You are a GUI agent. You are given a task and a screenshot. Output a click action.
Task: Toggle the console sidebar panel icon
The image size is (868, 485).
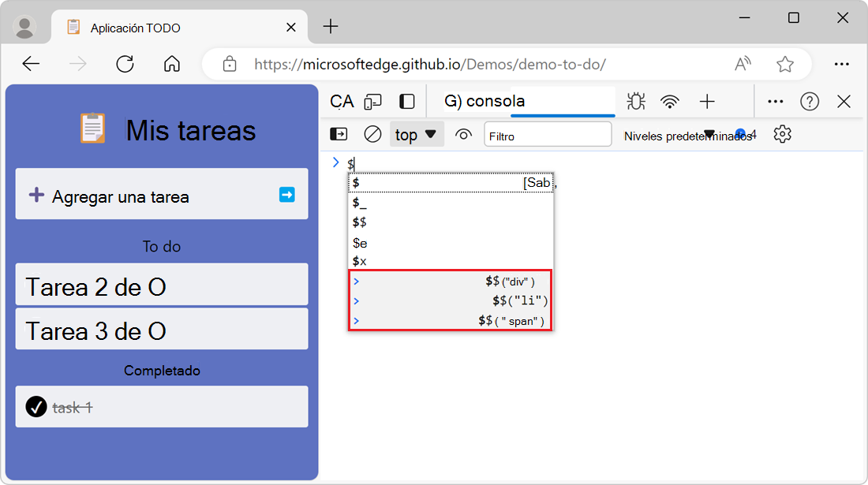(339, 135)
